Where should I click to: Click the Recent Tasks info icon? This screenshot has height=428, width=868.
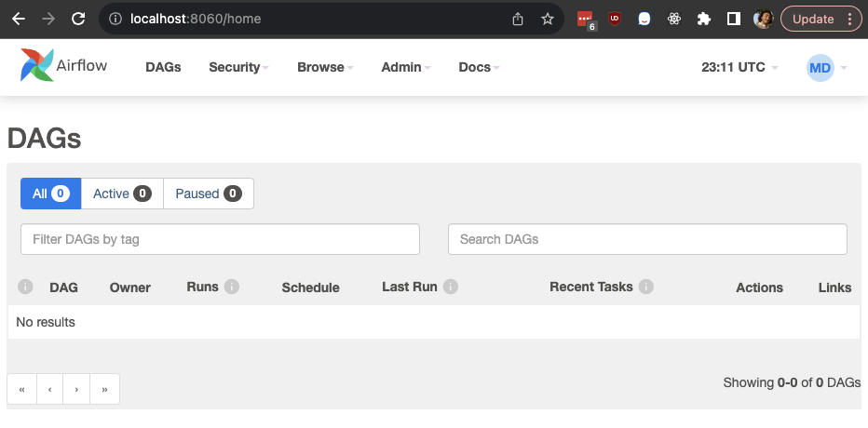click(x=646, y=287)
